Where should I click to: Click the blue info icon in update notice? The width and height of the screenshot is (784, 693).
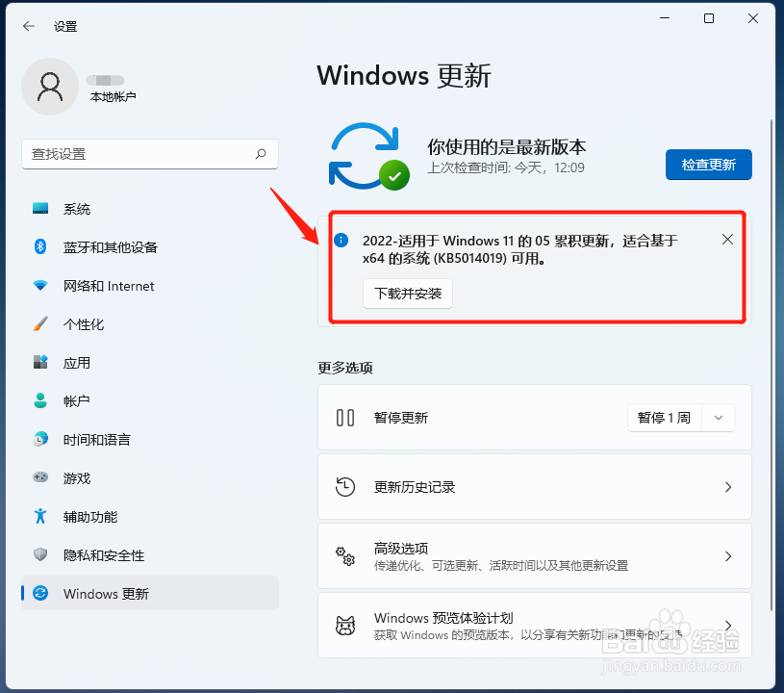point(341,241)
